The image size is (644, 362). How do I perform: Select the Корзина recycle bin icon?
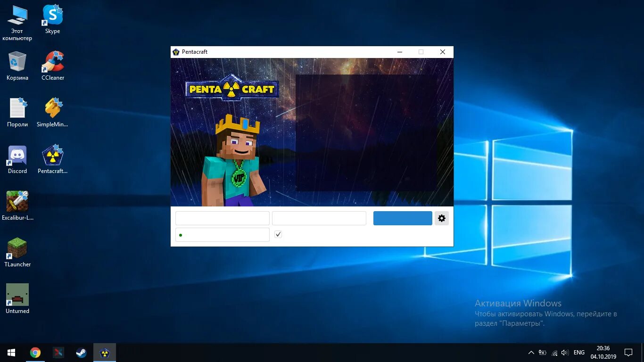[x=17, y=66]
